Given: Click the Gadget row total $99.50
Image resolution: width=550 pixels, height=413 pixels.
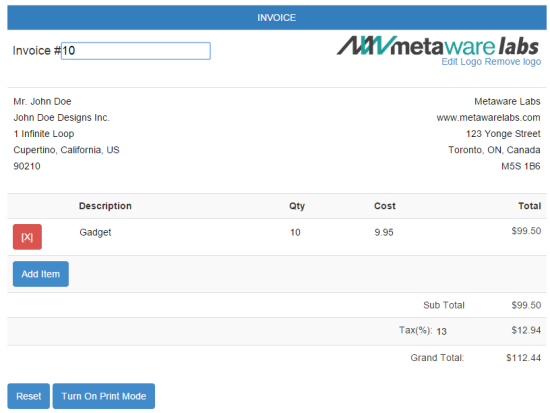Looking at the screenshot, I should tap(526, 231).
